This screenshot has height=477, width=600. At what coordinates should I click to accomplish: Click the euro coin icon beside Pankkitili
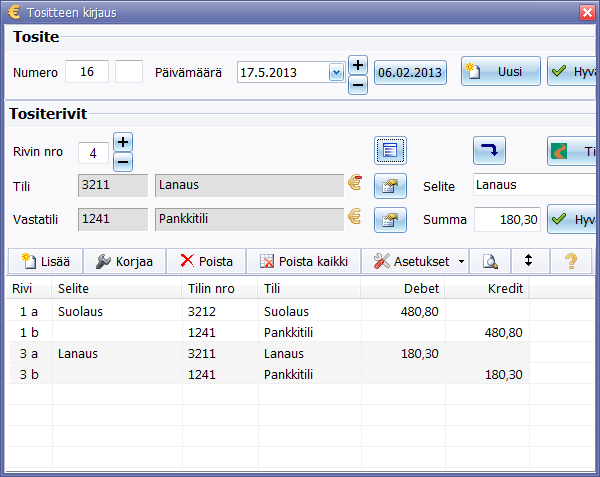pyautogui.click(x=354, y=217)
